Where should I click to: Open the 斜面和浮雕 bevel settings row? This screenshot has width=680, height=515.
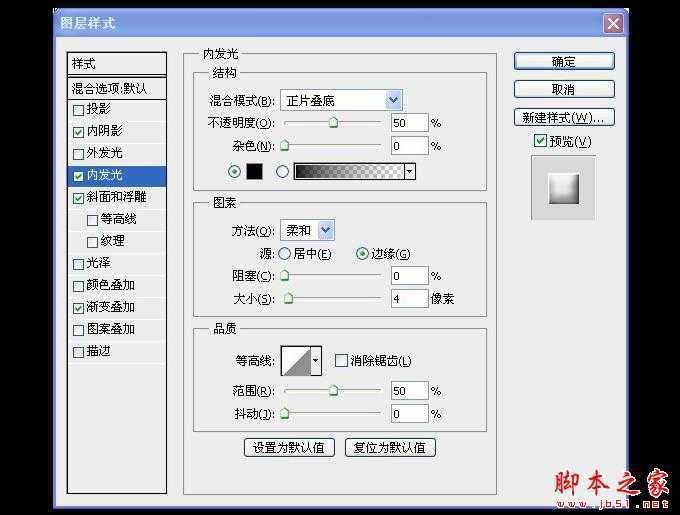pyautogui.click(x=117, y=198)
